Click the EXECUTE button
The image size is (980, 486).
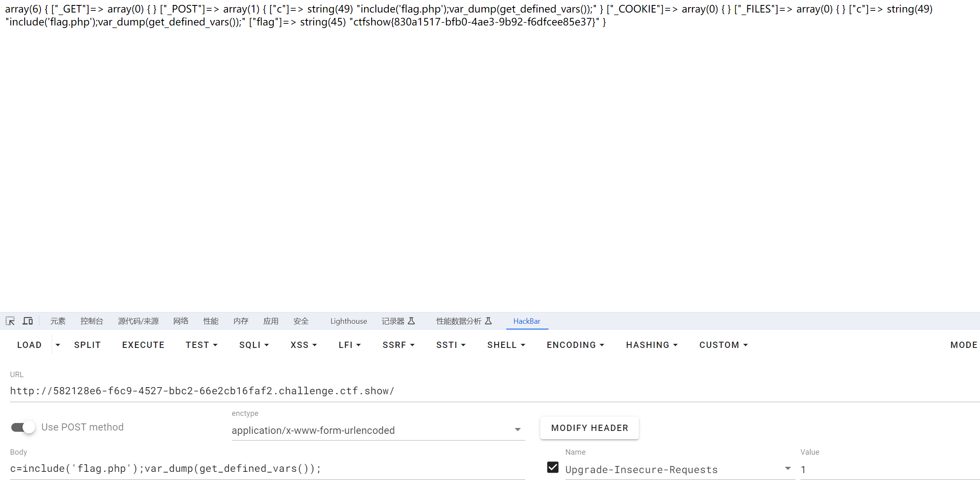143,345
